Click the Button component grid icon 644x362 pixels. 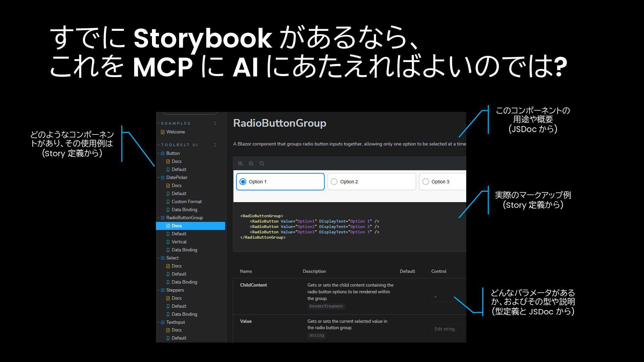pyautogui.click(x=163, y=154)
